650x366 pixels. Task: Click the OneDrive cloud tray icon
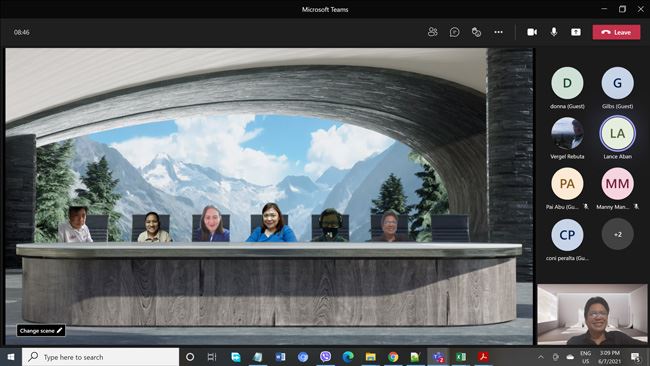pyautogui.click(x=570, y=357)
